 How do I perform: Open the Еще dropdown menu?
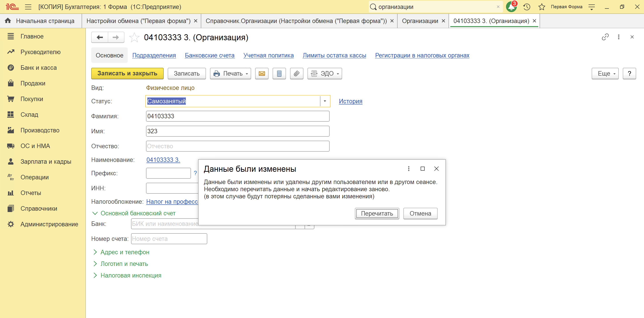pos(605,74)
